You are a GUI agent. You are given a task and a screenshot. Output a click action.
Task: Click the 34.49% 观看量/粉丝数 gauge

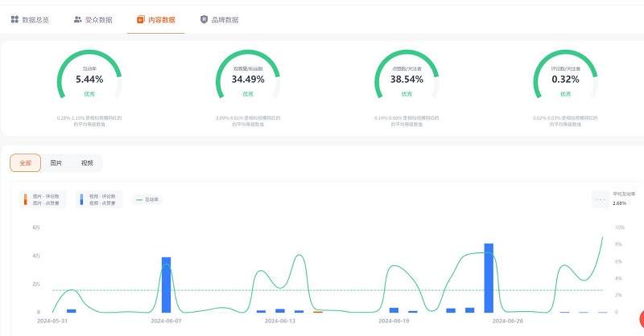(248, 80)
